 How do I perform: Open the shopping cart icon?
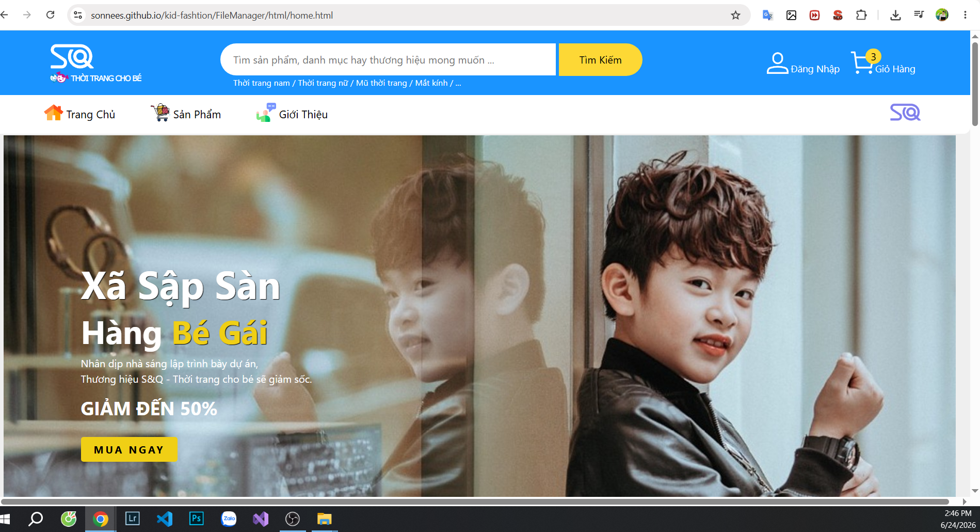pyautogui.click(x=862, y=62)
